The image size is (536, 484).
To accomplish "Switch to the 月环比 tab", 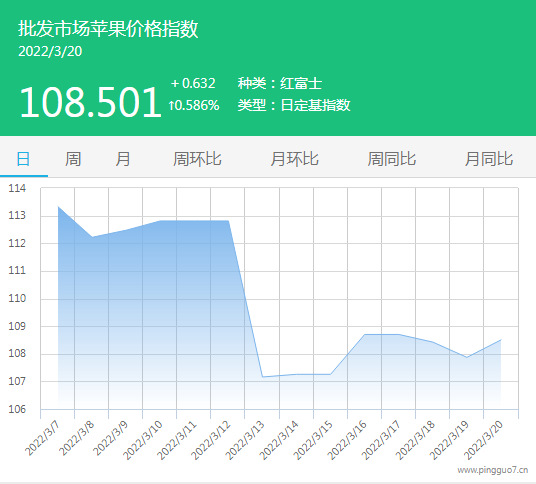I will (x=294, y=159).
